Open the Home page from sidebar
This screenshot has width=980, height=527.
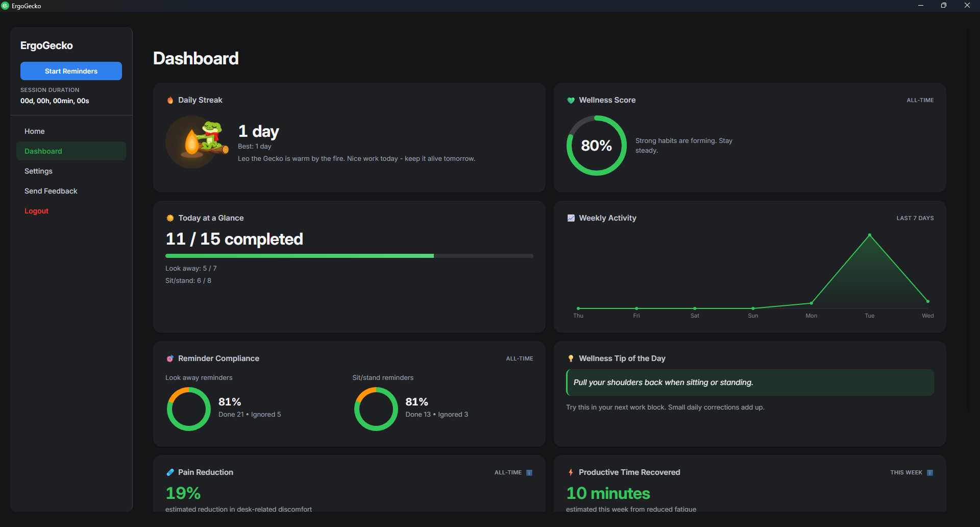coord(34,131)
